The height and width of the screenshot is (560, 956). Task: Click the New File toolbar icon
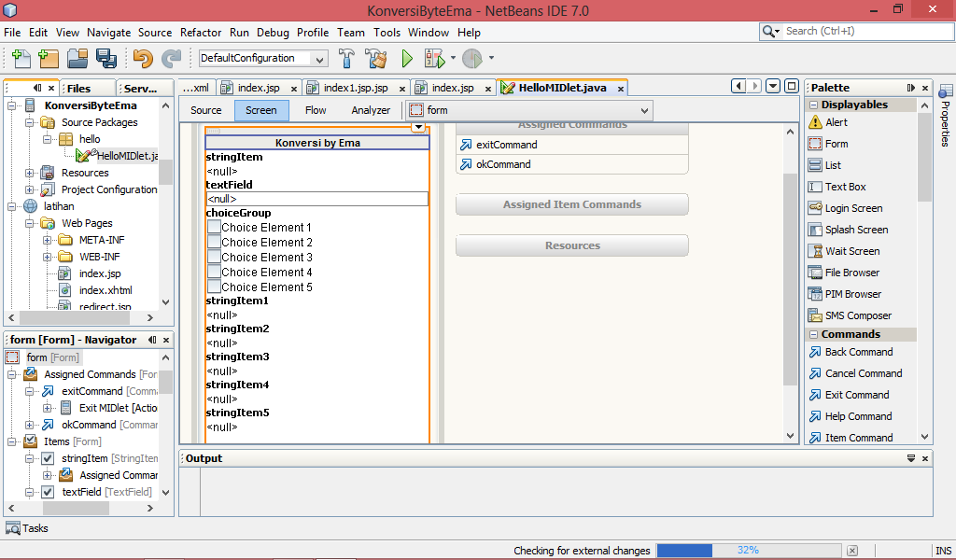21,59
